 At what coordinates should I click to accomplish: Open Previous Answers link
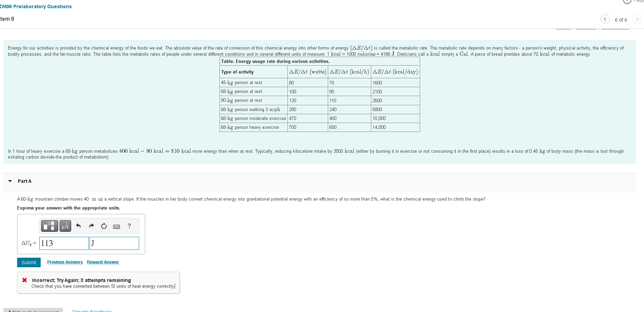[65, 262]
